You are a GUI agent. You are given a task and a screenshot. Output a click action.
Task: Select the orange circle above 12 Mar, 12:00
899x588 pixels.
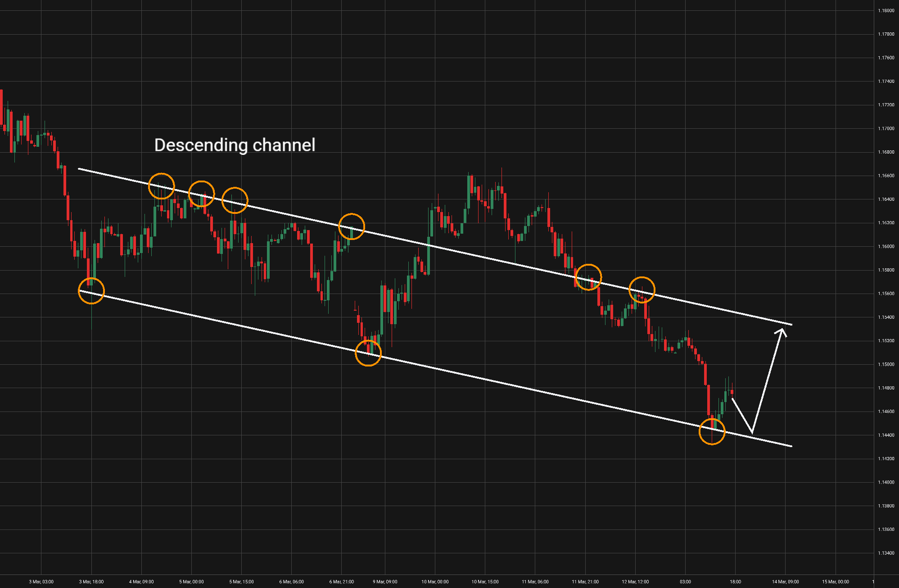641,289
